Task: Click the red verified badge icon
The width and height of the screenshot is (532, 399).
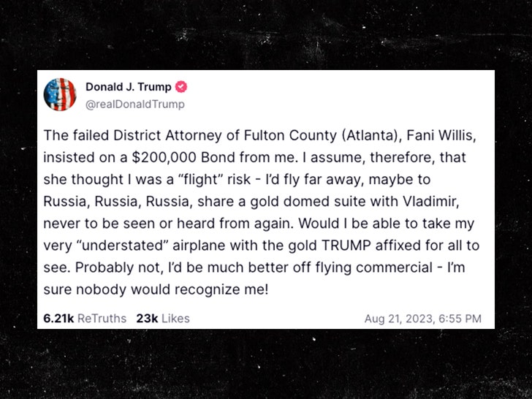Action: pos(181,87)
